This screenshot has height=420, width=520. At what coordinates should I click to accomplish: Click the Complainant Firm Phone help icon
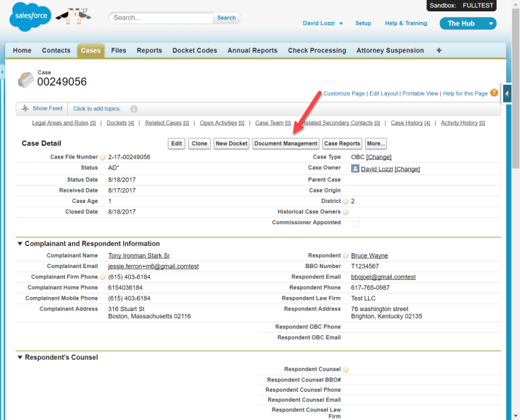pyautogui.click(x=103, y=277)
